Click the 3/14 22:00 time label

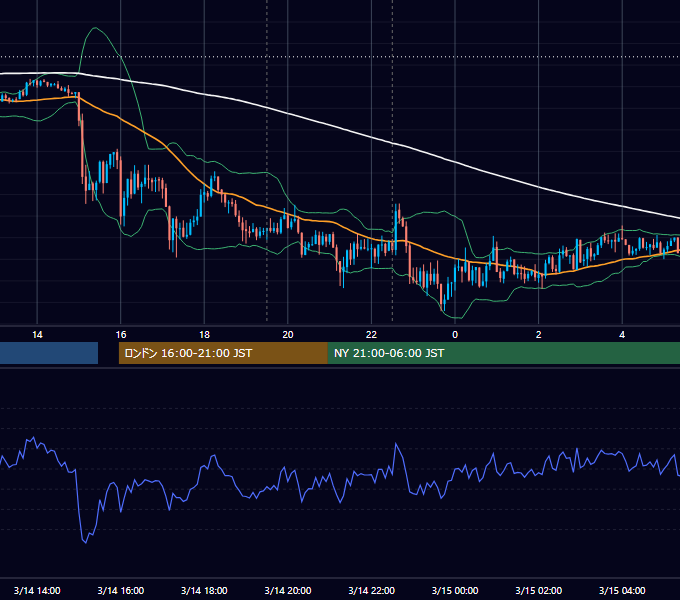pos(372,590)
